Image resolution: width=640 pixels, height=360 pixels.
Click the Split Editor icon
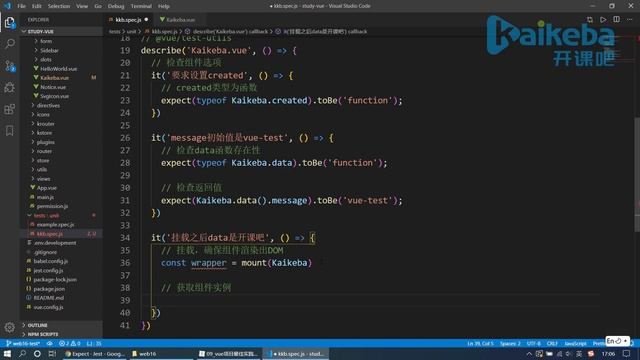click(616, 20)
